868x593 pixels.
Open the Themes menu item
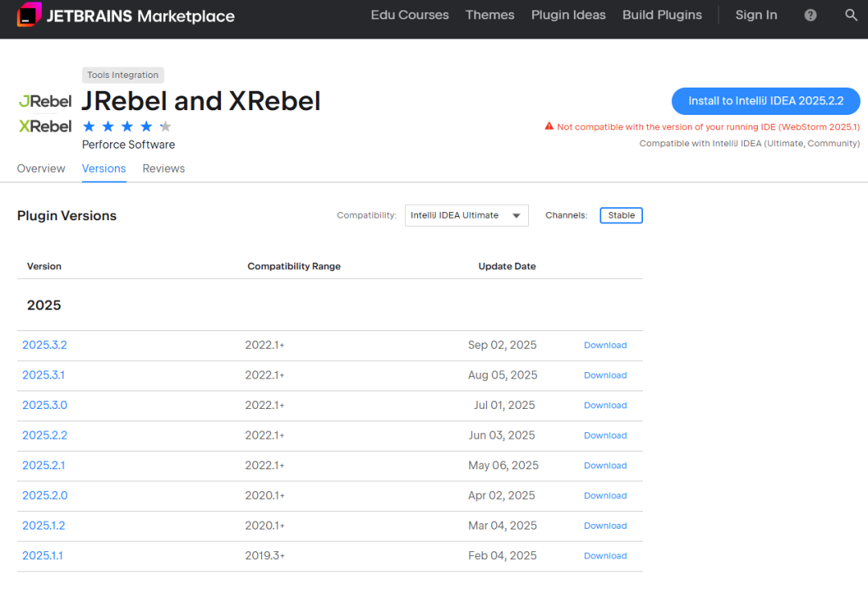489,15
